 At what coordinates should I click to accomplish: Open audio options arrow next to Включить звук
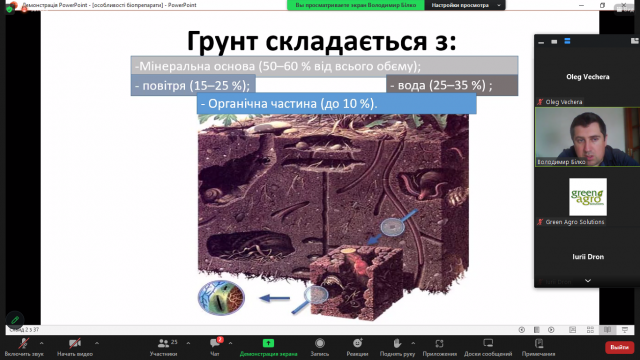click(x=42, y=343)
